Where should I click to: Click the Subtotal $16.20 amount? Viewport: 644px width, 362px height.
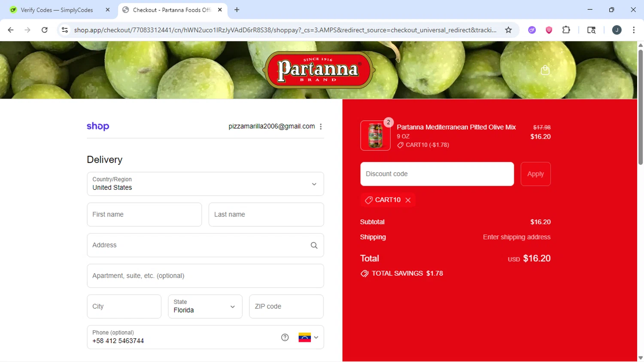click(x=540, y=222)
